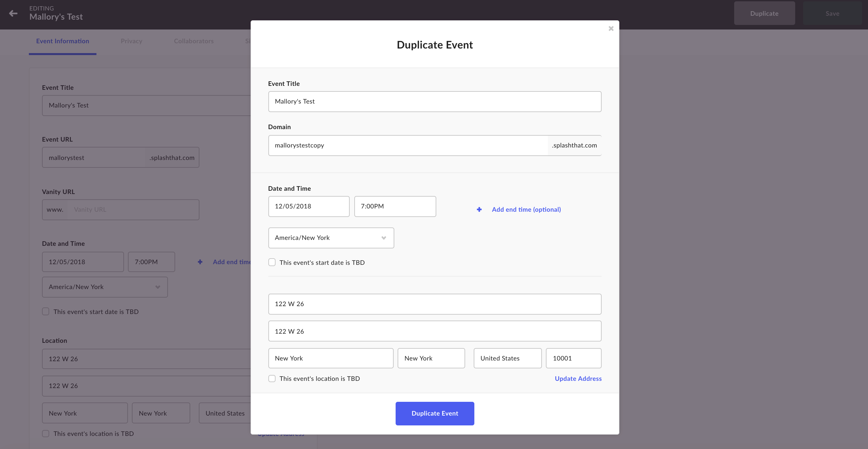Click Add end time (optional) link in dialog
This screenshot has height=449, width=868.
click(526, 209)
